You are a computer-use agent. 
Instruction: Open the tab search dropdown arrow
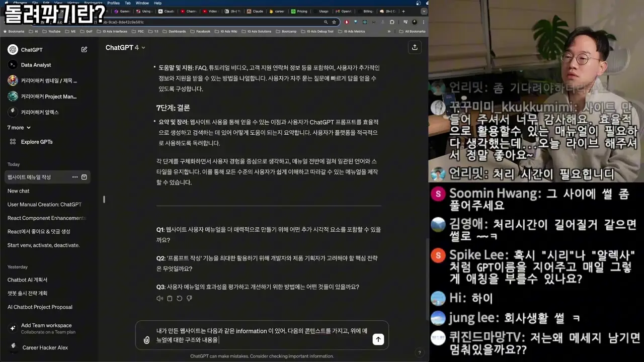424,11
